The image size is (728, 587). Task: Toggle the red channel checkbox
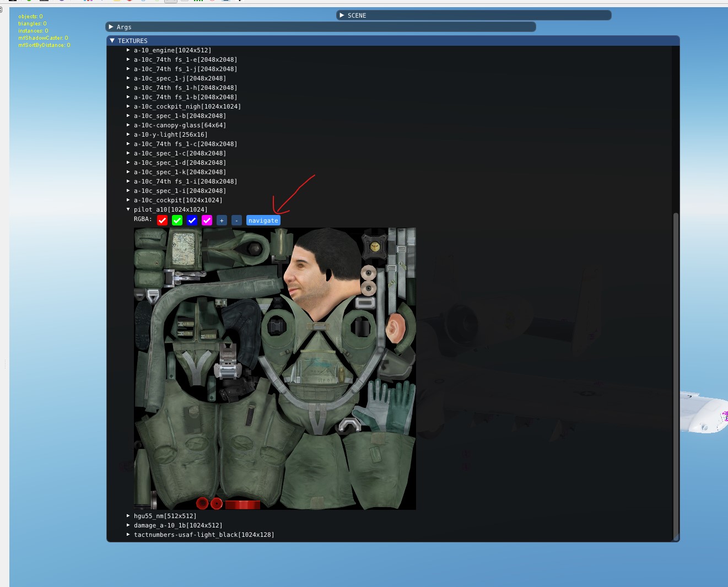162,220
